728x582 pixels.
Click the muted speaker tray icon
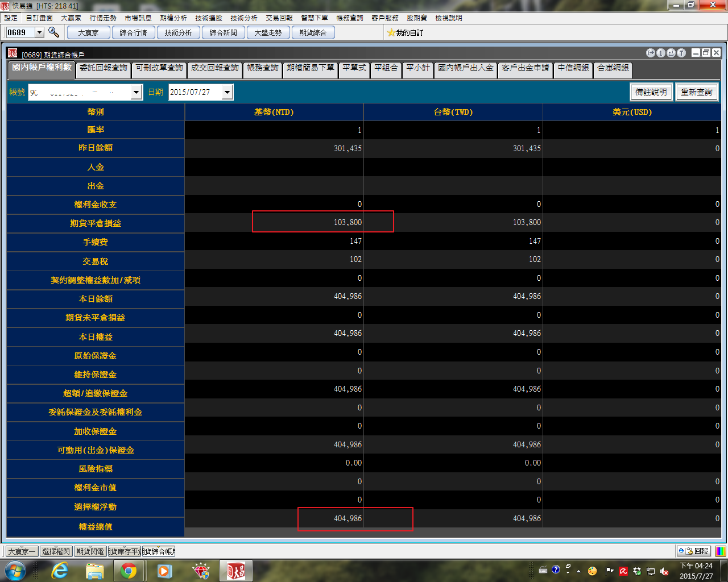(664, 571)
